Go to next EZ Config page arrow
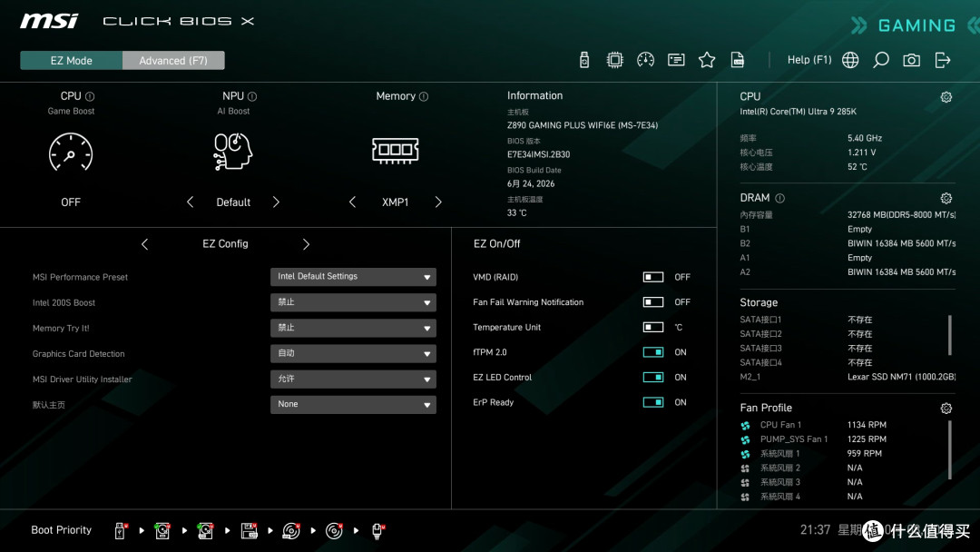980x552 pixels. [307, 244]
